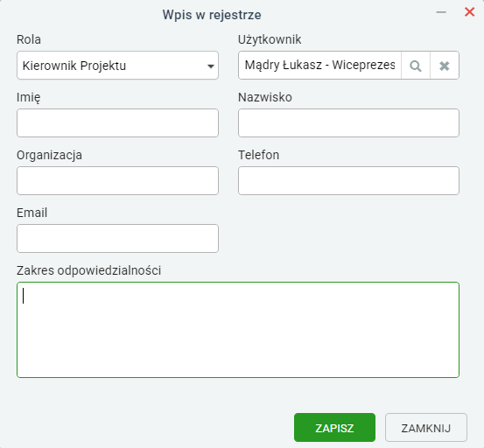Click the Użytkownik label
This screenshot has height=448, width=484.
(x=270, y=39)
